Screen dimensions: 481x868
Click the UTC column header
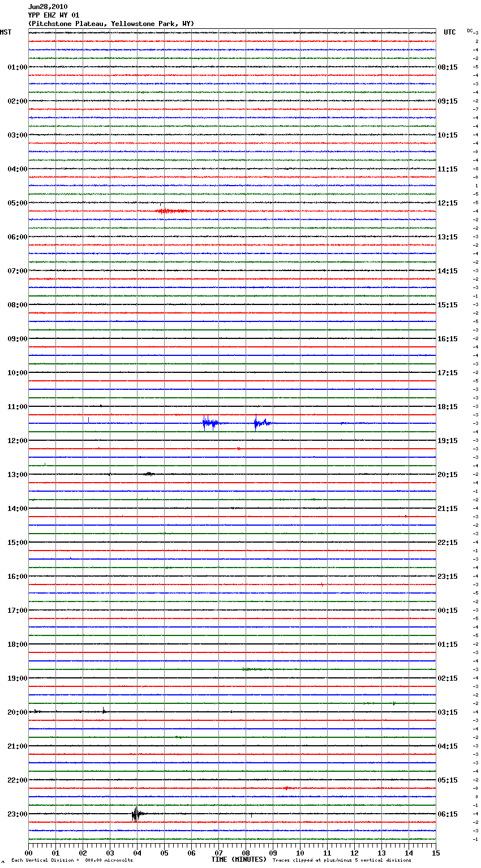450,32
